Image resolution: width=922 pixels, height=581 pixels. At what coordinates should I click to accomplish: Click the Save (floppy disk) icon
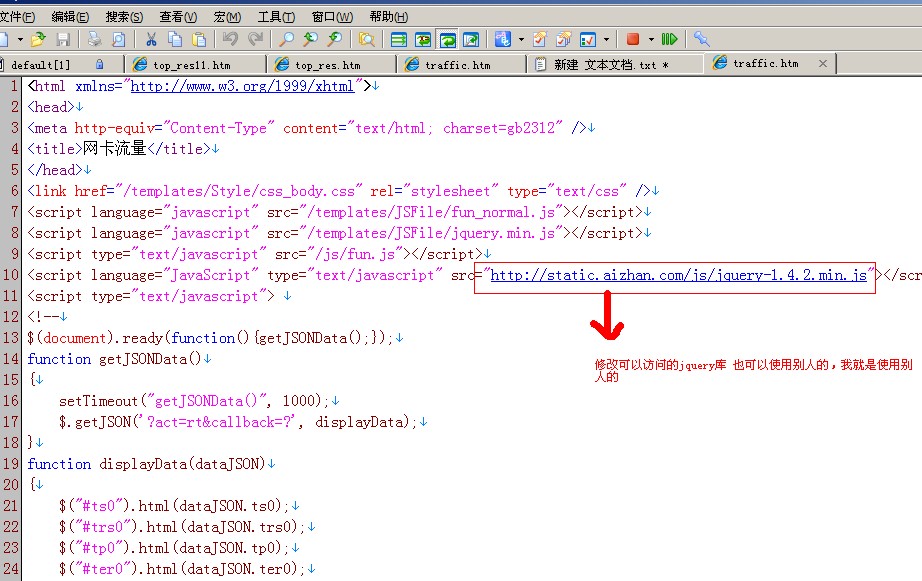(63, 40)
